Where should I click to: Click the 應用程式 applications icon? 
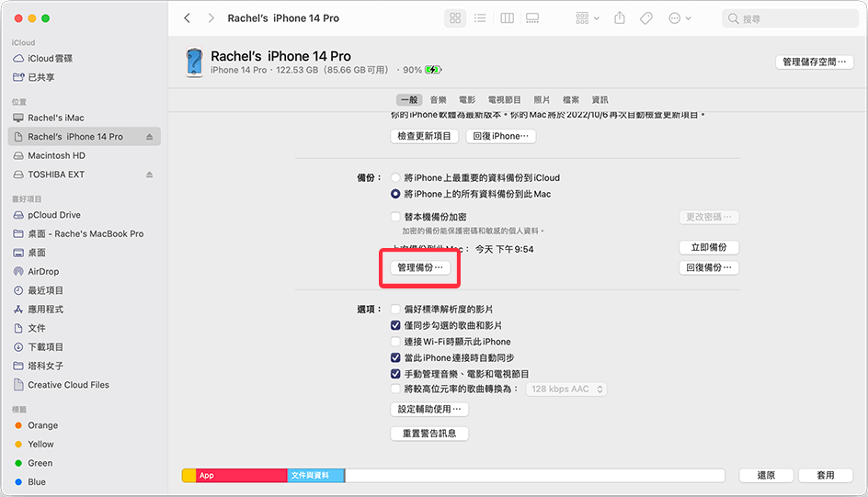(x=18, y=309)
